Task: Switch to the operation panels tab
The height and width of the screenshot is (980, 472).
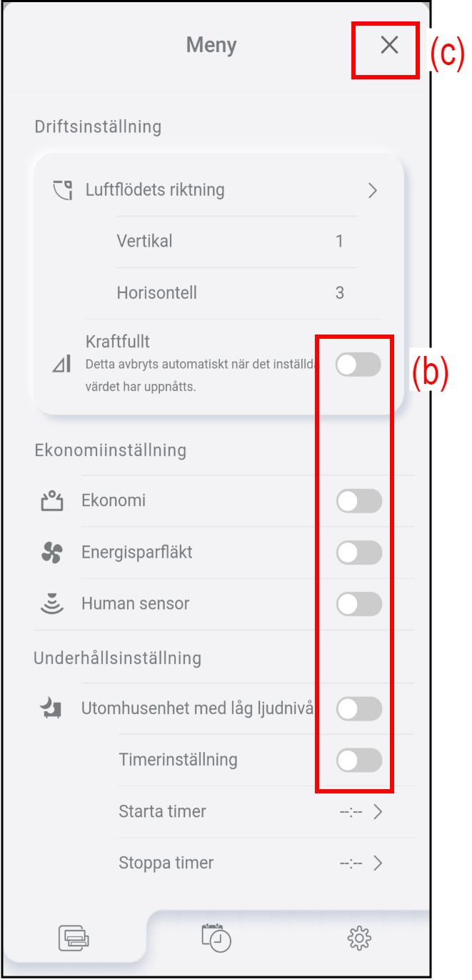Action: click(x=74, y=937)
